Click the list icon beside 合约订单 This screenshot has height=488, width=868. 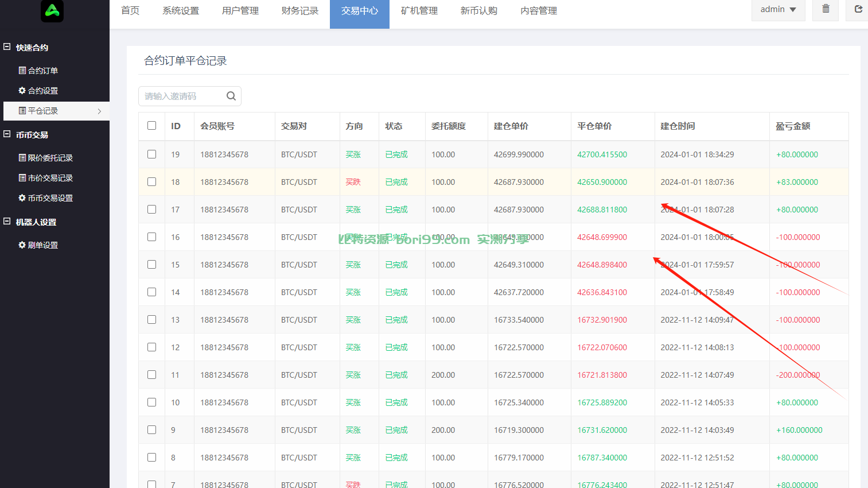[22, 71]
